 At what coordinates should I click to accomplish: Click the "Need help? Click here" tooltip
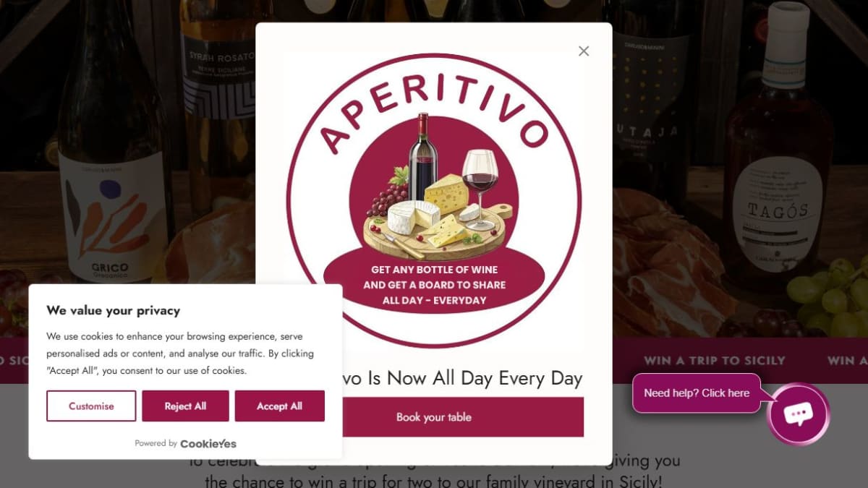(x=697, y=393)
